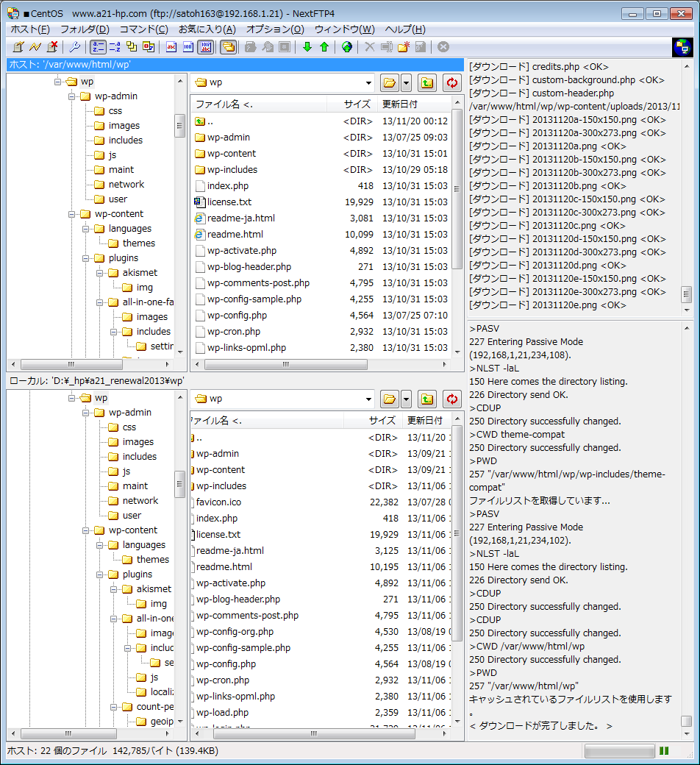Collapse the languages node in the local tree
Screen dimensions: 700x765
click(99, 545)
